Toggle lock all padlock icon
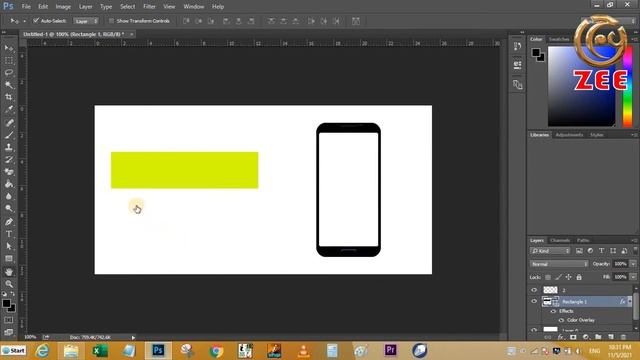Screen dimensions: 640x360 pyautogui.click(x=579, y=277)
